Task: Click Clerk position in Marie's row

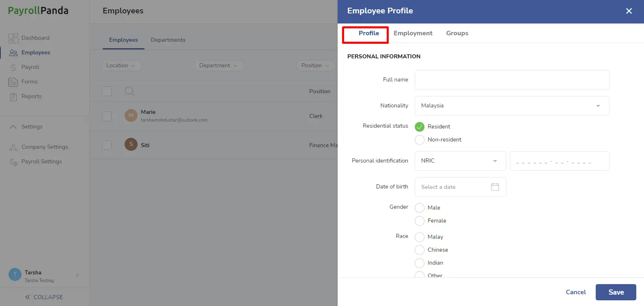Action: coord(316,116)
